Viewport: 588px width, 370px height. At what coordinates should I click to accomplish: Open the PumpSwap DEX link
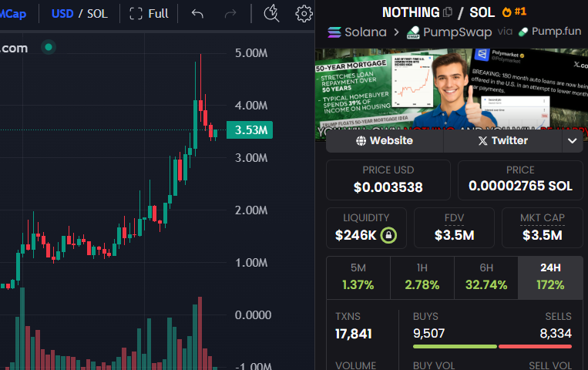click(449, 32)
